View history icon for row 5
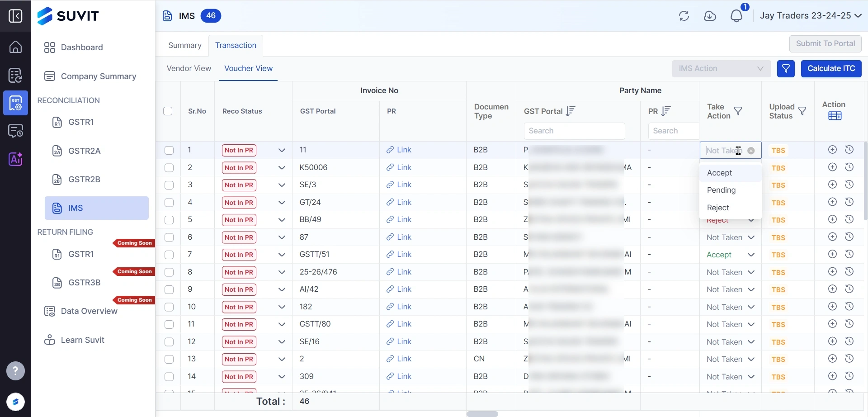The image size is (868, 417). pyautogui.click(x=849, y=219)
